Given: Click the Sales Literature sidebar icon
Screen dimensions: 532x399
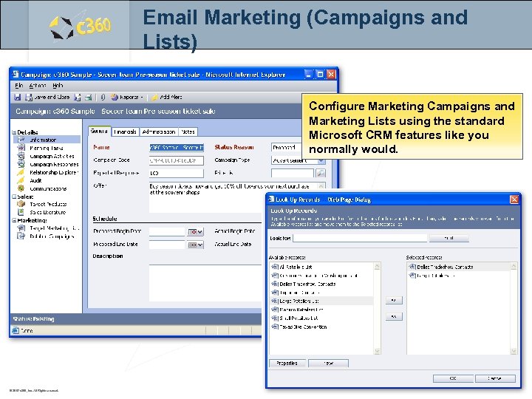Looking at the screenshot, I should tap(21, 212).
